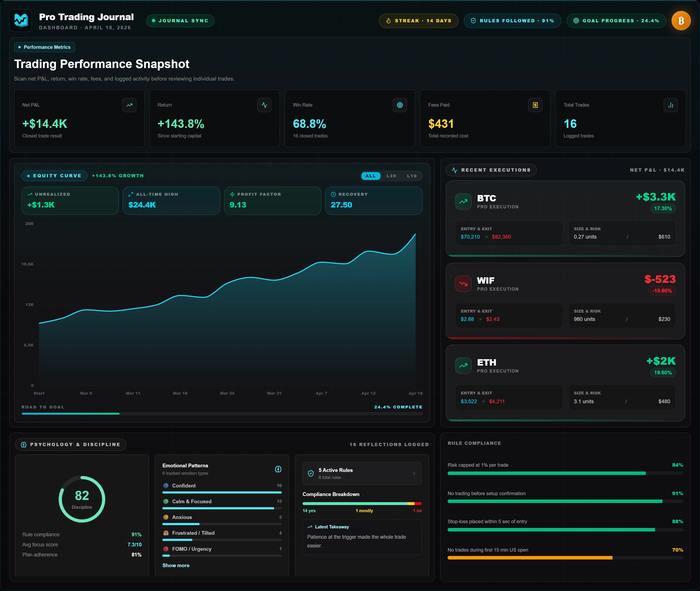Click the ETH exit price $4,211

497,401
